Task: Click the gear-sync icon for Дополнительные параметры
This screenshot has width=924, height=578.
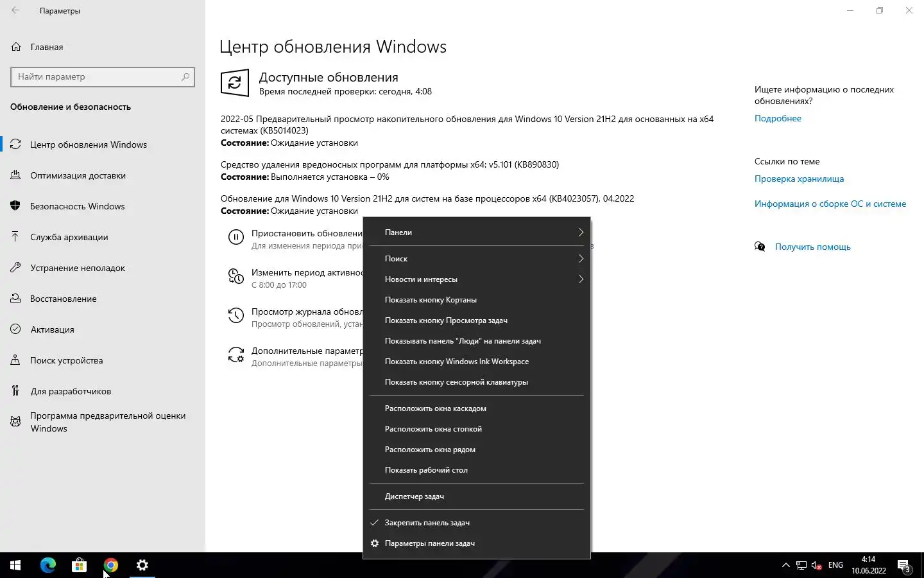Action: (x=236, y=355)
